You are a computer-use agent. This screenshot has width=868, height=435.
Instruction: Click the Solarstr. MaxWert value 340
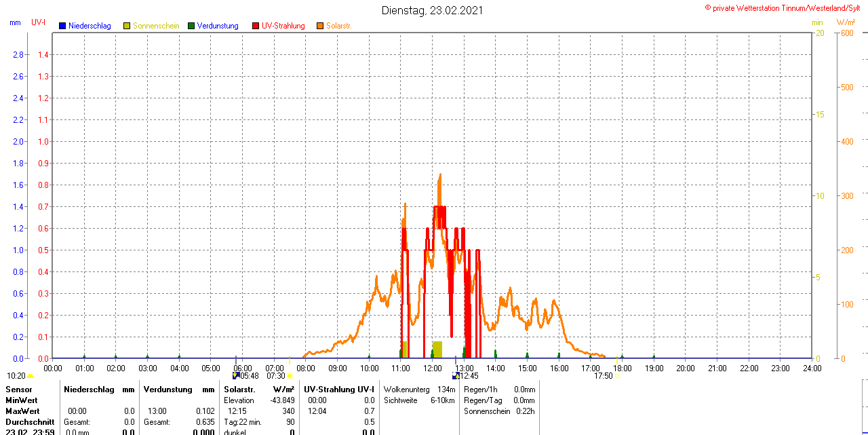coord(288,411)
